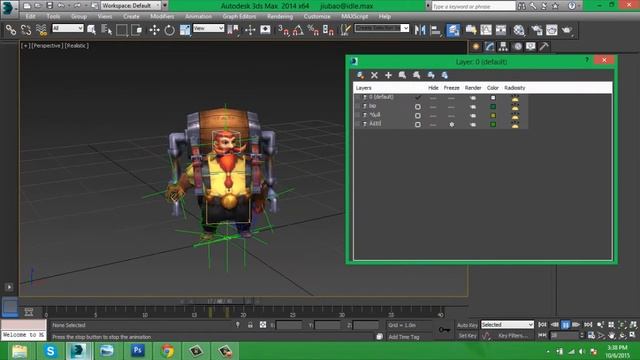Click Delete layer X icon in Layer dialog
Viewport: 640px width, 360px height.
coord(374,75)
